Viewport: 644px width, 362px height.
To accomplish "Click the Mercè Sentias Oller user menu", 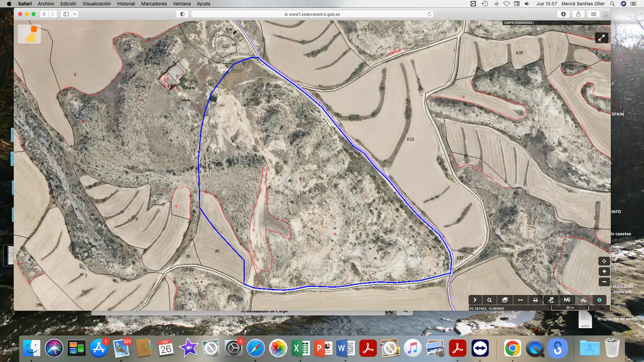I will [x=583, y=4].
